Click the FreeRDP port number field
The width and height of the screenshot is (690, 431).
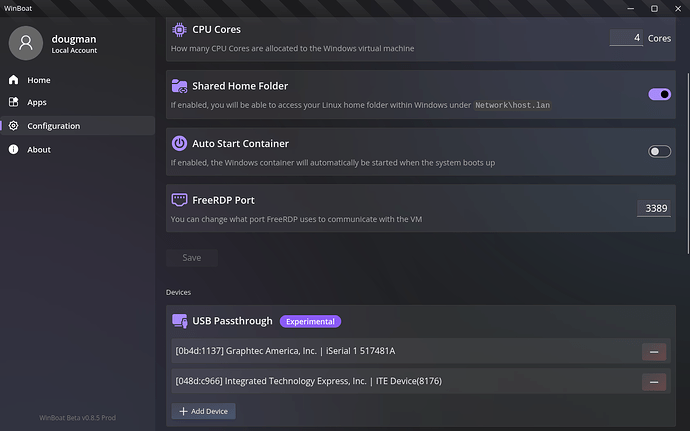pyautogui.click(x=656, y=208)
